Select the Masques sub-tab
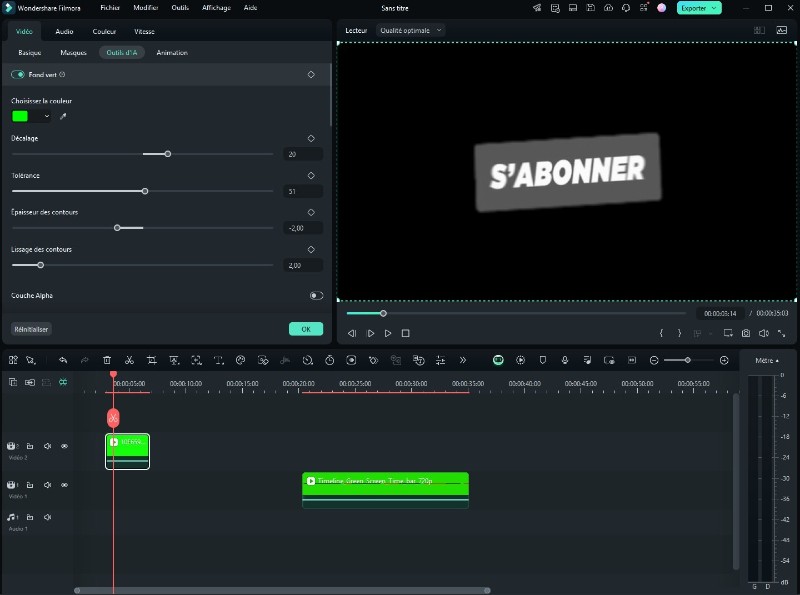 pos(73,53)
